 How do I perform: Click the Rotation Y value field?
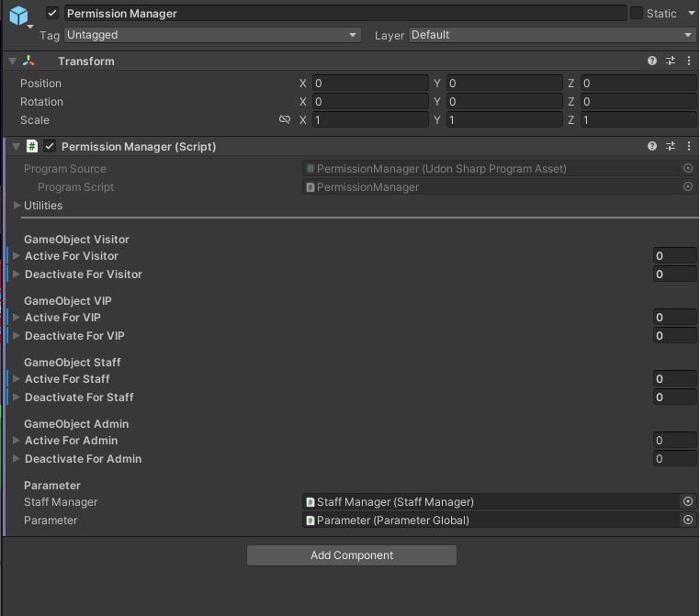coord(504,101)
